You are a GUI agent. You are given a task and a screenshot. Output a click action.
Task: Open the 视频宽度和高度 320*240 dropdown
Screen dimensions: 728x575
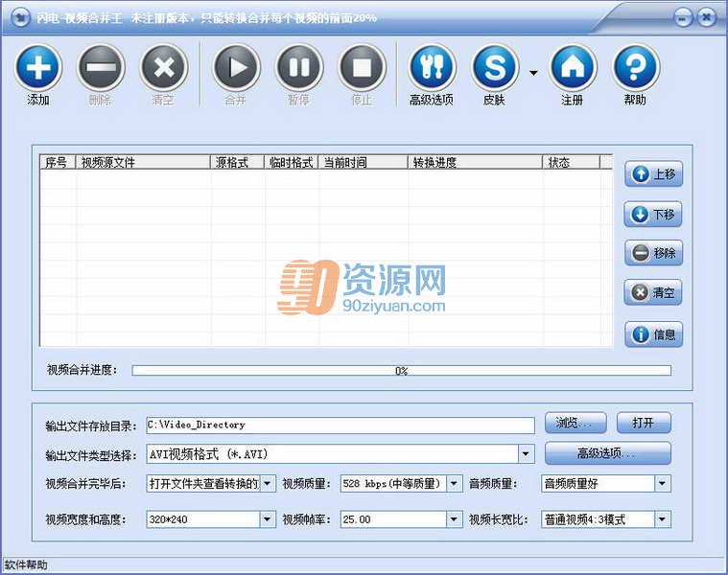[267, 519]
